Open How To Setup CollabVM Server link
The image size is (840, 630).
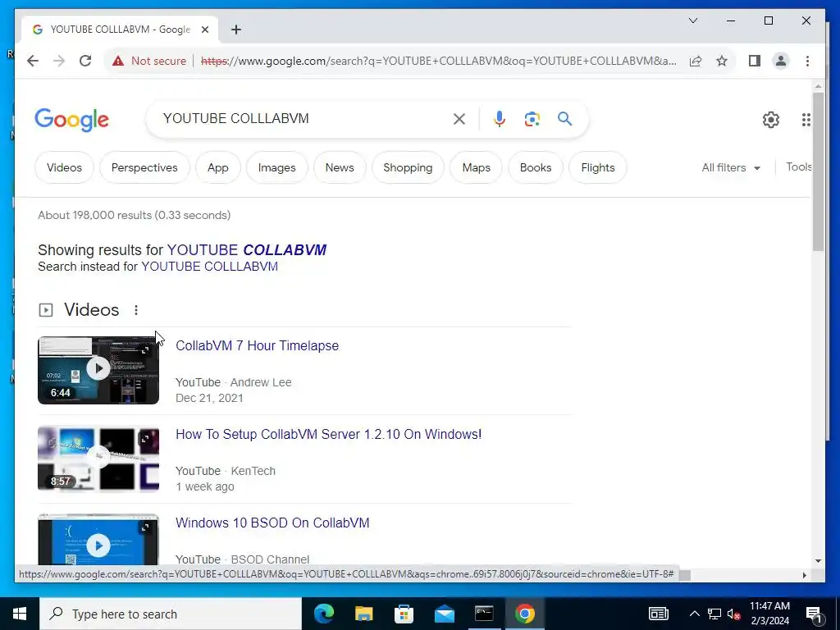point(328,435)
